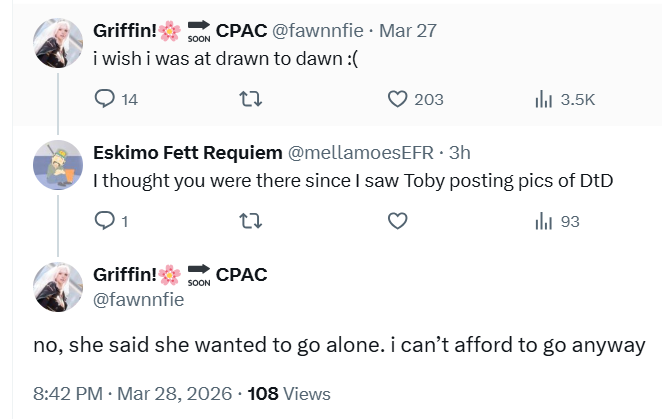View analytics for tweet with 93 views
This screenshot has height=419, width=662.
545,221
